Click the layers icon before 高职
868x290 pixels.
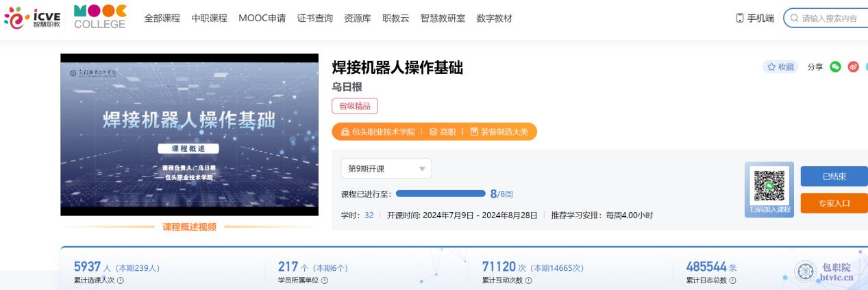point(433,132)
